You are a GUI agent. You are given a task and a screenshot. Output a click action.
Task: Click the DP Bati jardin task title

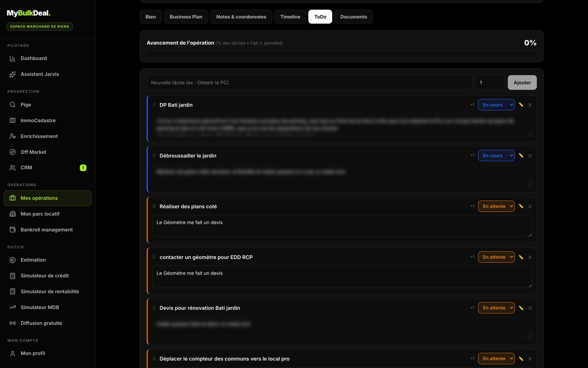click(x=176, y=105)
